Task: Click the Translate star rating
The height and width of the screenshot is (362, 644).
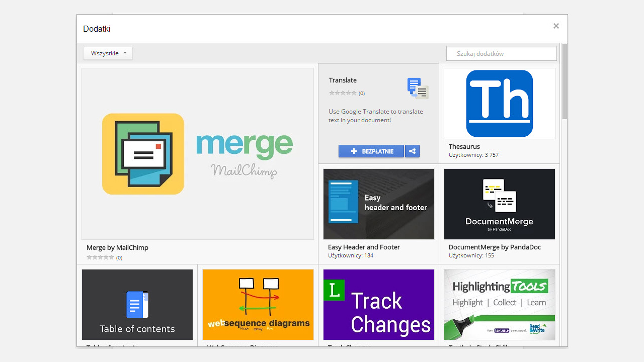Action: [343, 93]
